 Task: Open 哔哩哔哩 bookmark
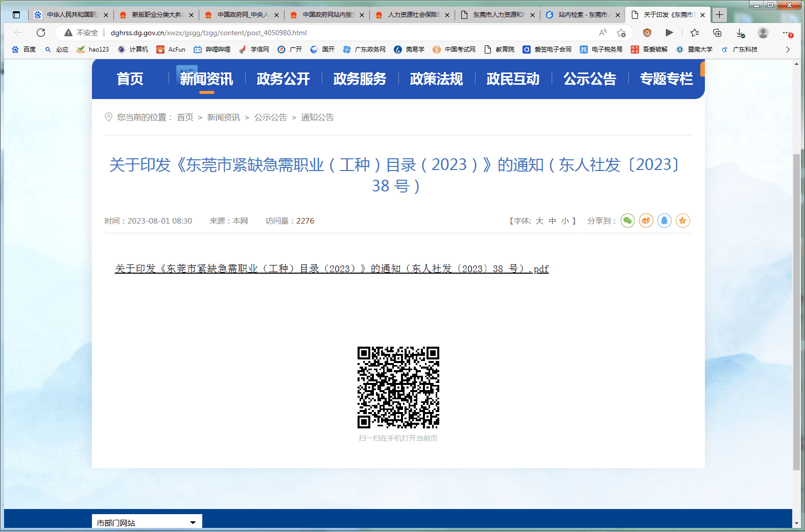click(x=212, y=50)
